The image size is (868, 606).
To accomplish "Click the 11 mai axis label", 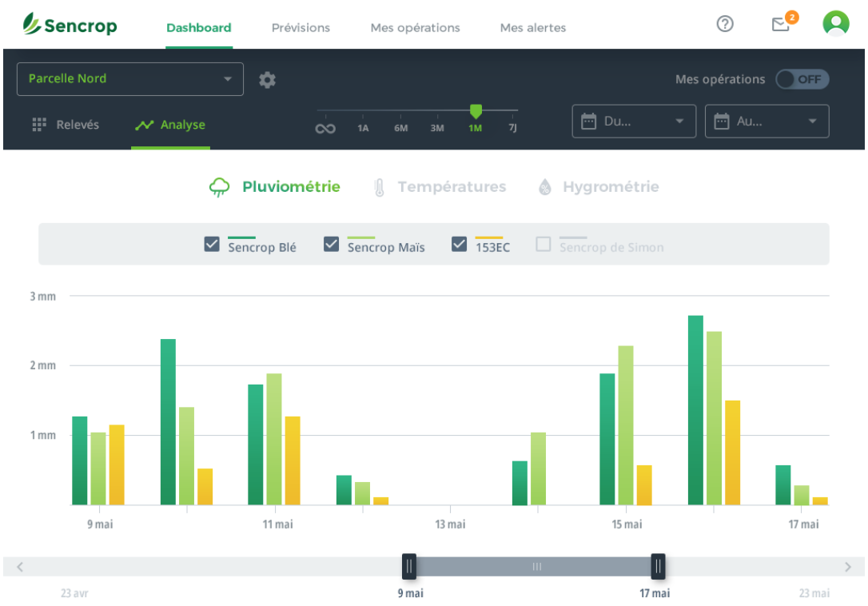I will (277, 524).
